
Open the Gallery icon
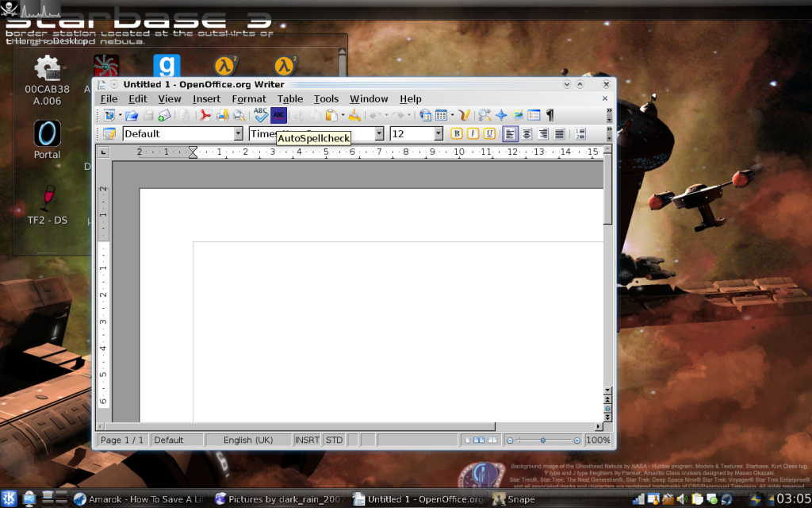[517, 115]
